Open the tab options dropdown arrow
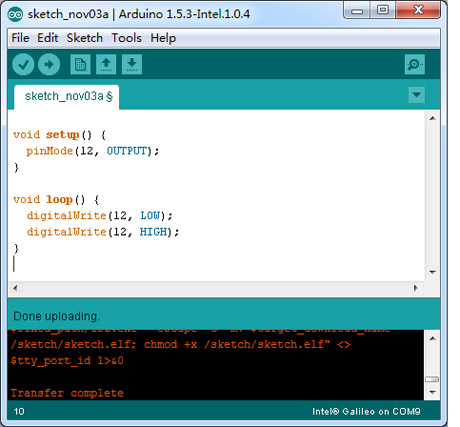 (416, 95)
